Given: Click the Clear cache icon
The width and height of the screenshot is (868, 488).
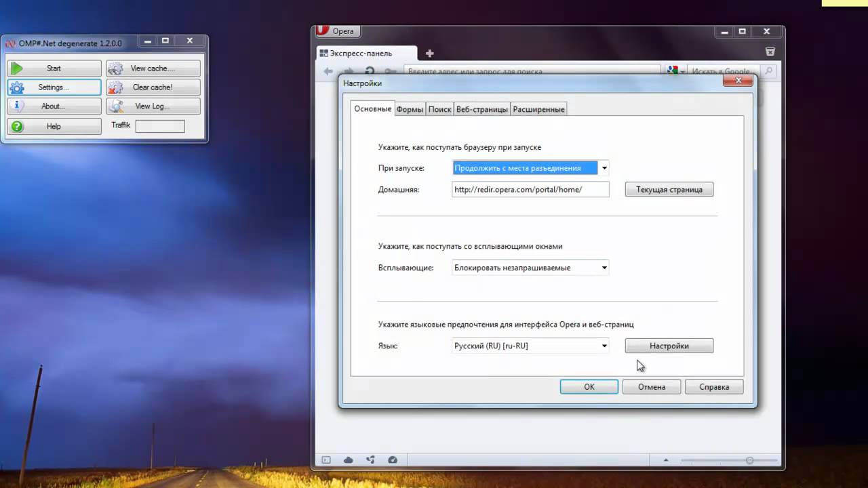Looking at the screenshot, I should (117, 87).
